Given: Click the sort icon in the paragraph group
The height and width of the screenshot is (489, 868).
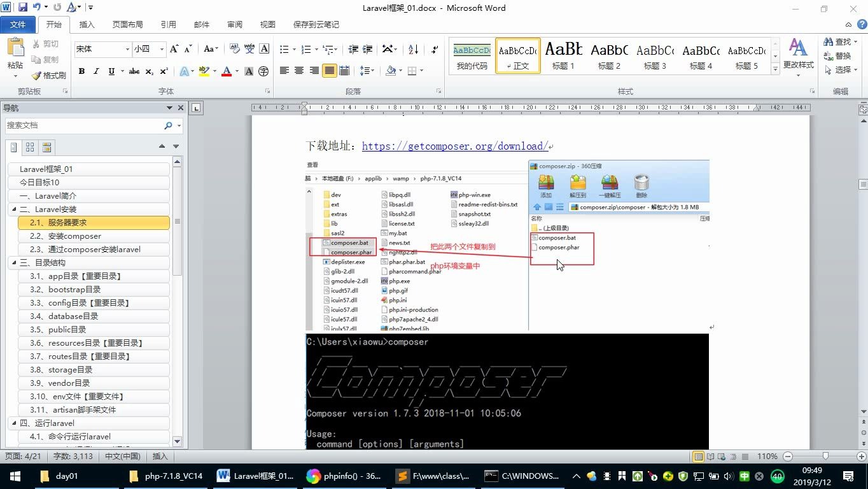Looking at the screenshot, I should click(413, 49).
